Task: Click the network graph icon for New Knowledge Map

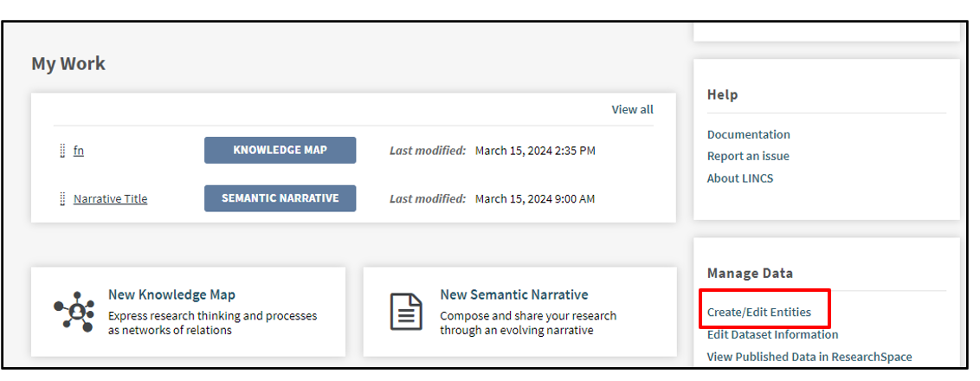Action: pyautogui.click(x=74, y=312)
